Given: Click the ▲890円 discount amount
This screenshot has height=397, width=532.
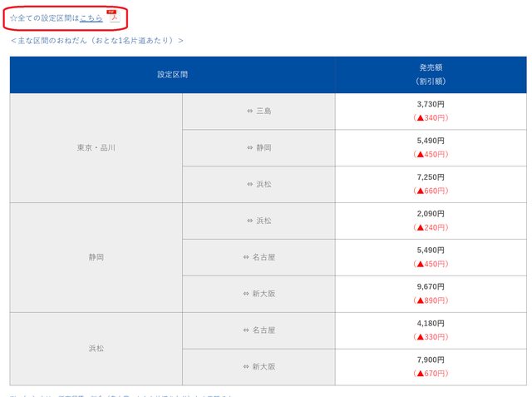Looking at the screenshot, I should point(431,300).
